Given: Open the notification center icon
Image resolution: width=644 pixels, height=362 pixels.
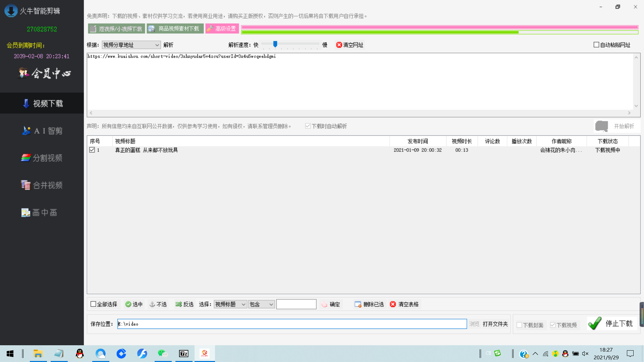Looking at the screenshot, I should (x=630, y=354).
